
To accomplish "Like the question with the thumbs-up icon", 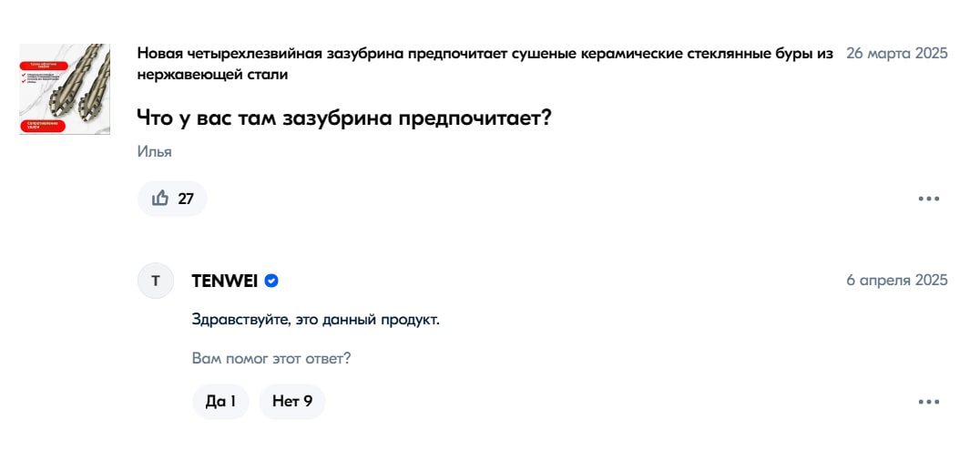I will click(161, 198).
